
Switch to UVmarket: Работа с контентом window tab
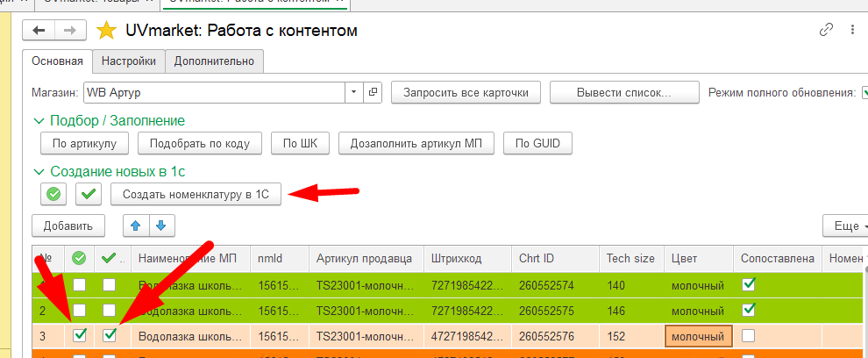coord(255,3)
